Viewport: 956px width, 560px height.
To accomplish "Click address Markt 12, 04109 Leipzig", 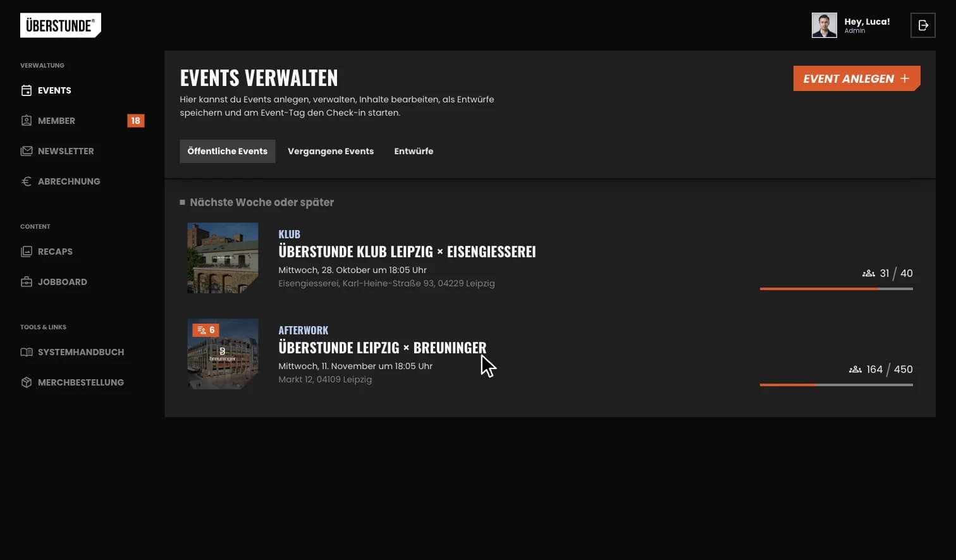I will [325, 379].
